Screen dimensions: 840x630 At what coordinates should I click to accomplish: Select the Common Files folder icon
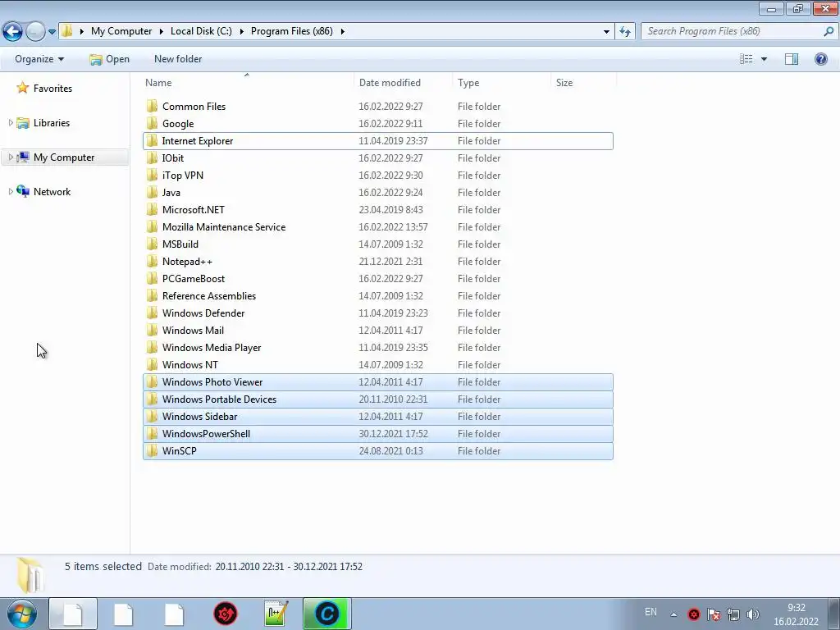[x=152, y=106]
